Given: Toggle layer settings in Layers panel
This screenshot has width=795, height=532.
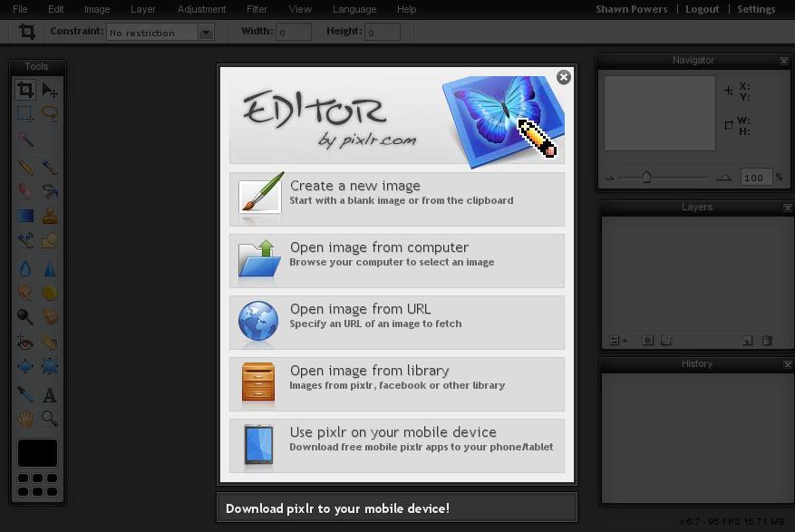Looking at the screenshot, I should tap(617, 341).
